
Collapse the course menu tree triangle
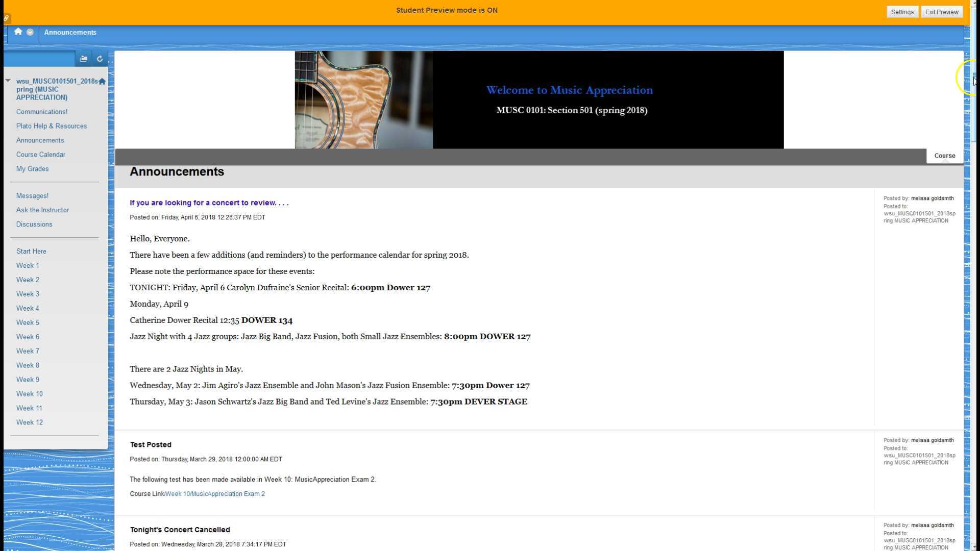pyautogui.click(x=8, y=81)
